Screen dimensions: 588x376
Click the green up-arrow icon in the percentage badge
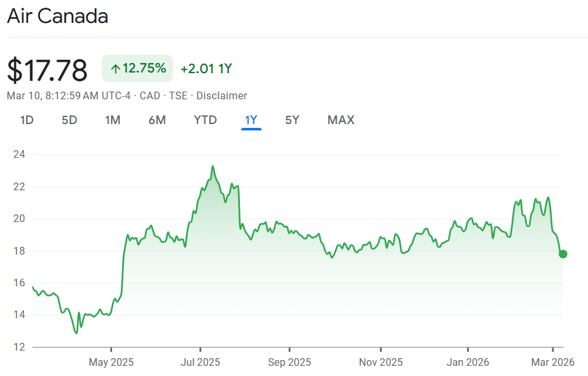click(115, 69)
